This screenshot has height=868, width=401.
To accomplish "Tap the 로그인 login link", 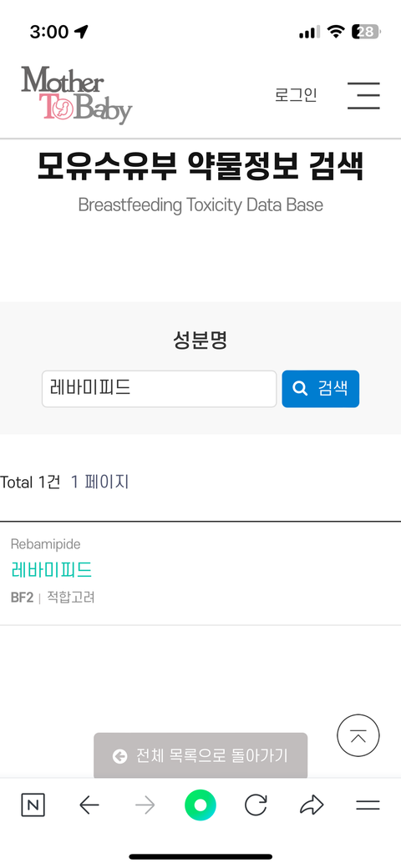I will 296,95.
